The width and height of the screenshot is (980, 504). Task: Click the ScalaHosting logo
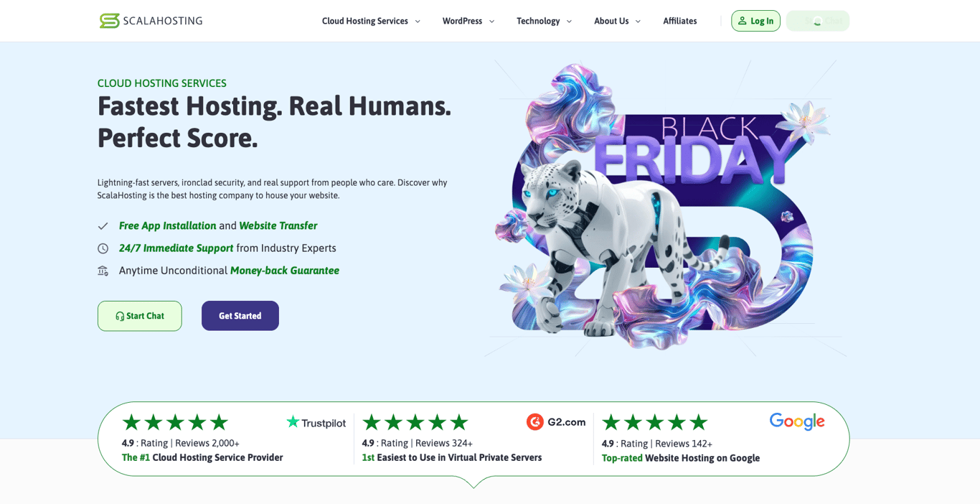tap(150, 20)
